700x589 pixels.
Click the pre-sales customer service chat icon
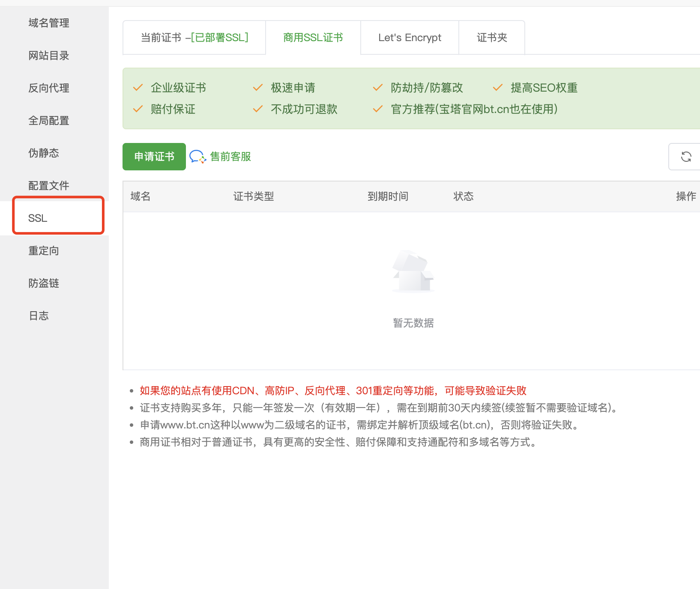[197, 157]
